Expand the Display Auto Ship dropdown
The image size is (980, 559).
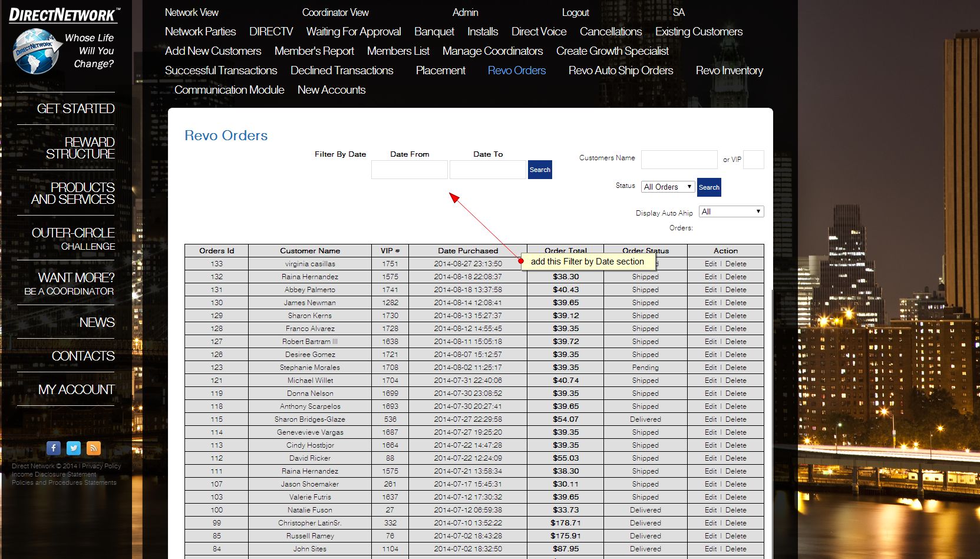pyautogui.click(x=731, y=211)
